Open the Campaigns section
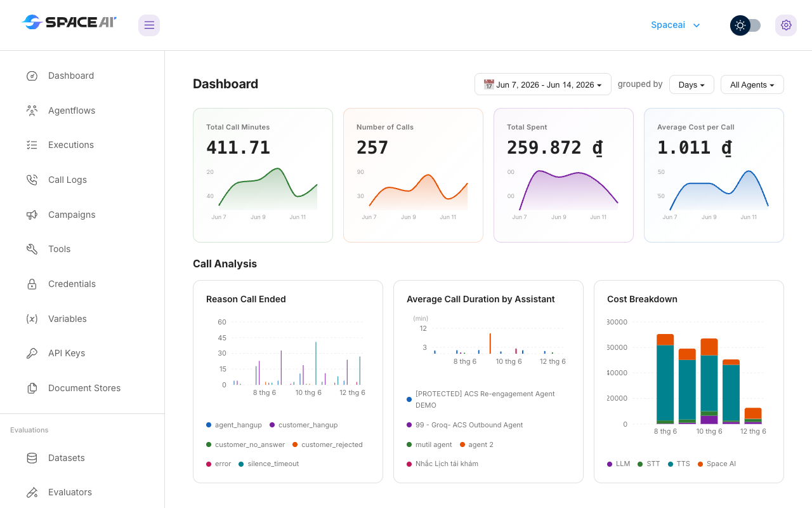The width and height of the screenshot is (812, 508). [x=82, y=215]
